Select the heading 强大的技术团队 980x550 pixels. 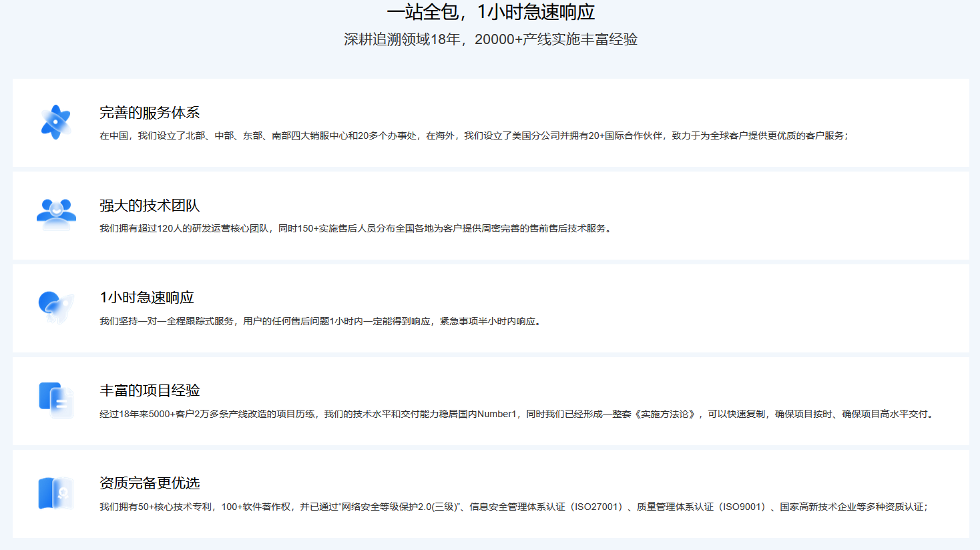coord(150,206)
